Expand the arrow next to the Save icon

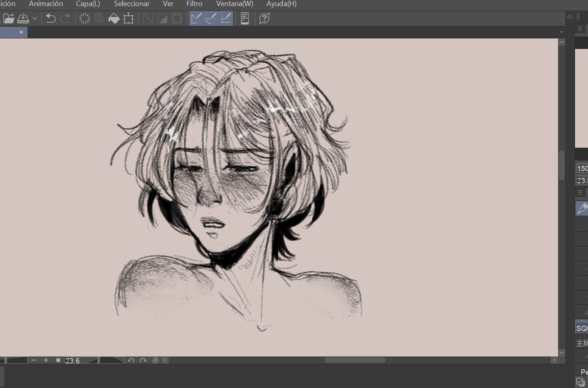click(34, 19)
